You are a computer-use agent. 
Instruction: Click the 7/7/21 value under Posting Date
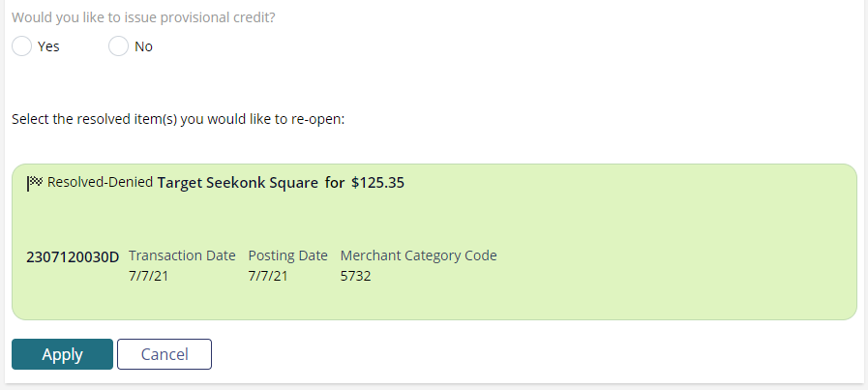click(268, 276)
